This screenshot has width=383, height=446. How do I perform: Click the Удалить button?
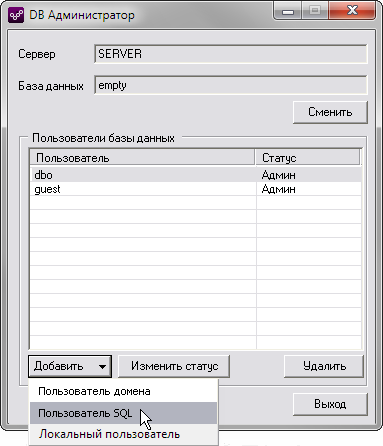tap(324, 366)
